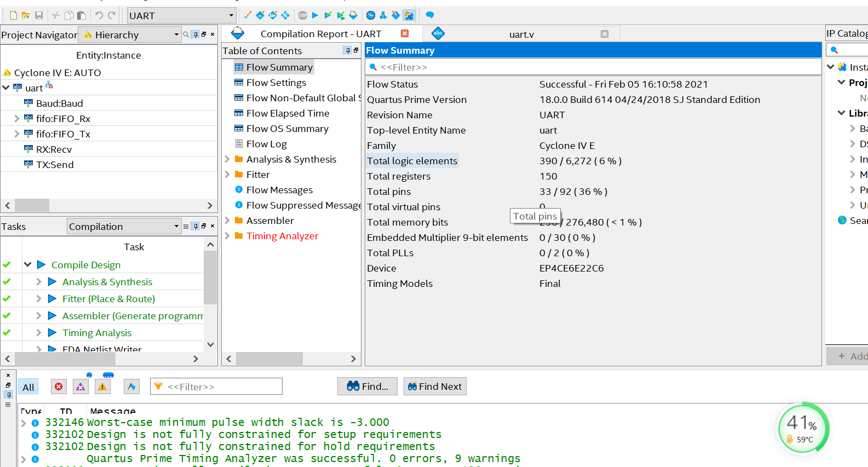Click the New file icon
Viewport: 868px width, 467px height.
pos(14,15)
